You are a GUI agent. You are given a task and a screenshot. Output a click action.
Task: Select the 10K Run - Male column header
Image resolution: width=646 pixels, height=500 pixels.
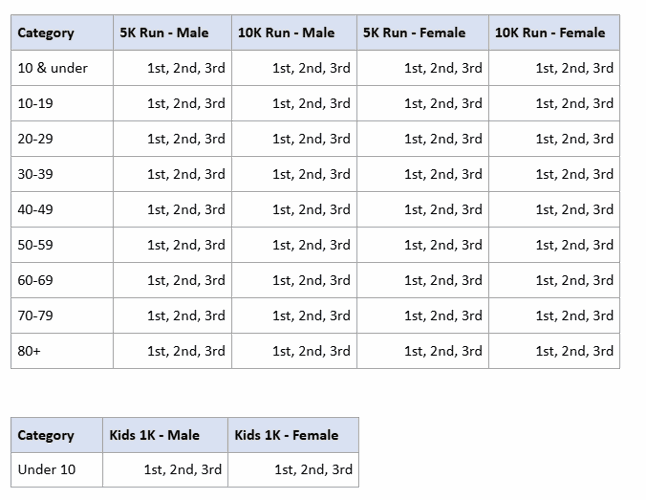click(x=286, y=33)
